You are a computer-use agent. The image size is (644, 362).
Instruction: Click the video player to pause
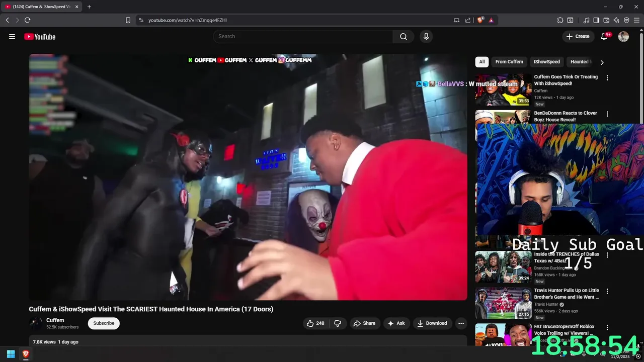click(248, 177)
